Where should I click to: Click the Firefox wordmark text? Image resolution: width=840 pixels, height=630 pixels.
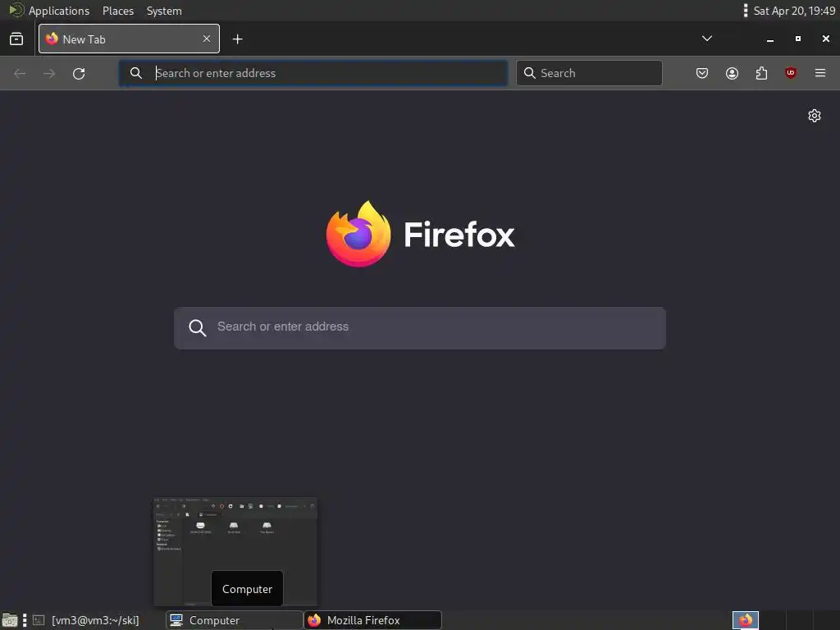tap(459, 235)
